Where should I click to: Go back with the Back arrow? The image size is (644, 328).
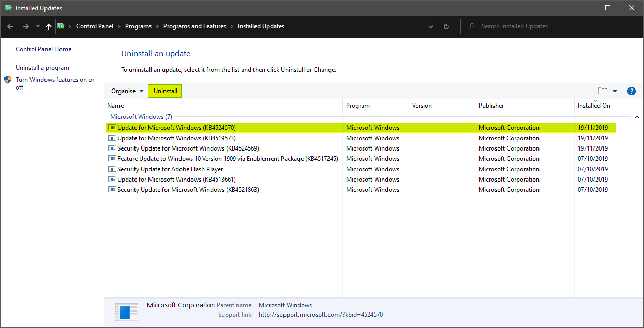pos(10,26)
